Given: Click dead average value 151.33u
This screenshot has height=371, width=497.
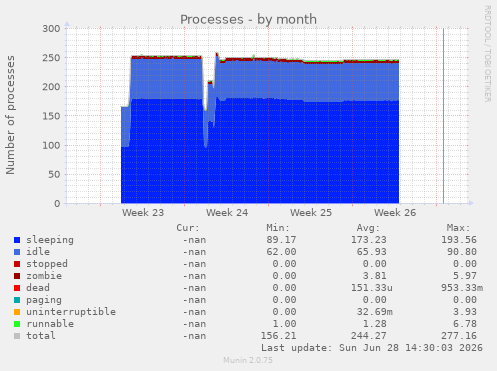Looking at the screenshot, I should coord(372,288).
